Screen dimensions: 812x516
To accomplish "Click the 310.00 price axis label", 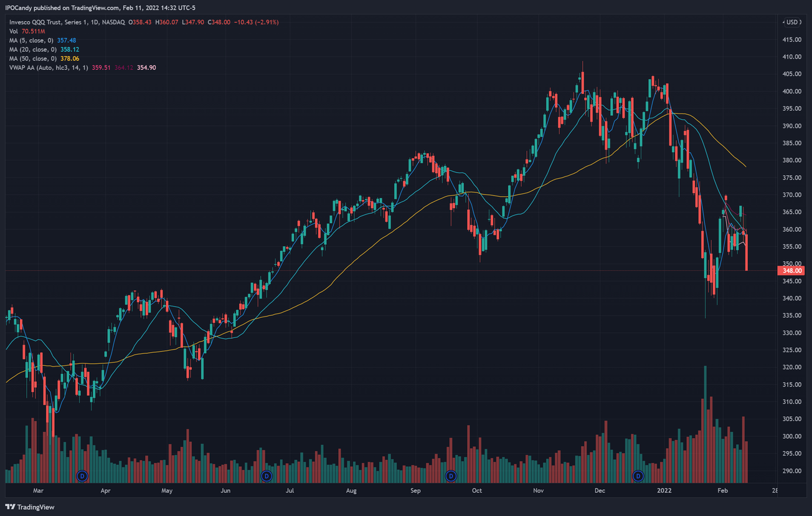I will (791, 402).
